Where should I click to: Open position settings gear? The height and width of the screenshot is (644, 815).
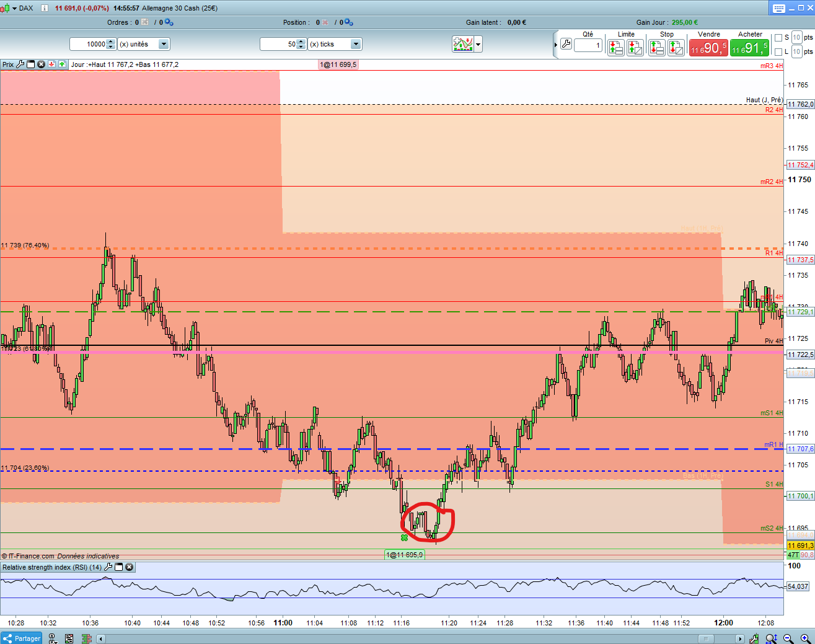click(348, 22)
